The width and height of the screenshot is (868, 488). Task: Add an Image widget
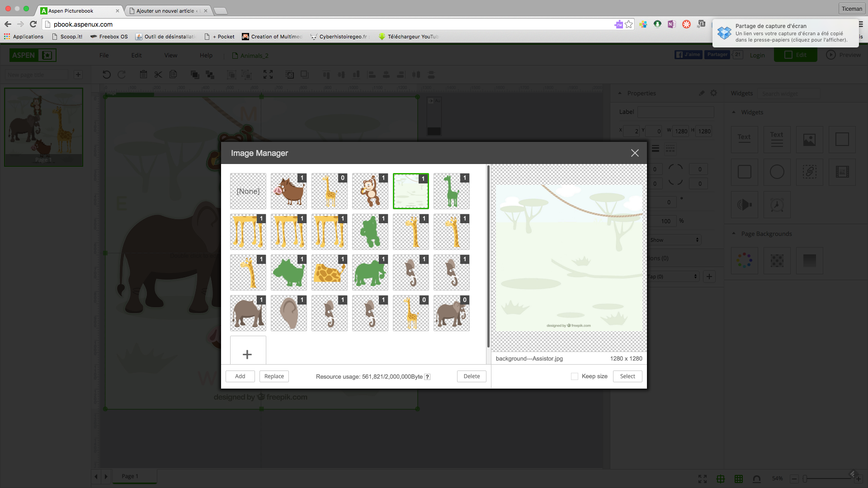(x=809, y=139)
